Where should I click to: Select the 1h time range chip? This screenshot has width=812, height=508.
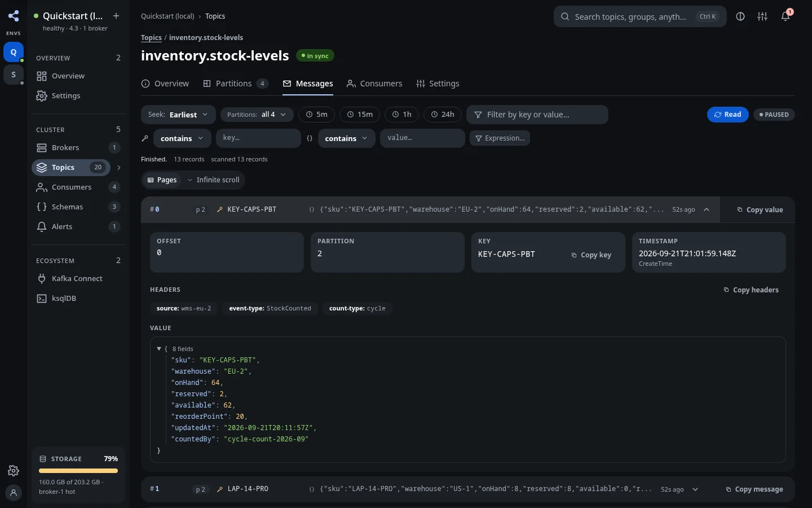pyautogui.click(x=402, y=115)
